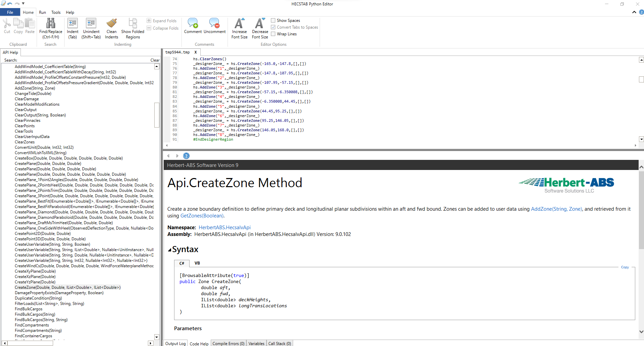Open the HerbertABS.HecsalvApi namespace link
Image resolution: width=644 pixels, height=346 pixels.
[225, 228]
